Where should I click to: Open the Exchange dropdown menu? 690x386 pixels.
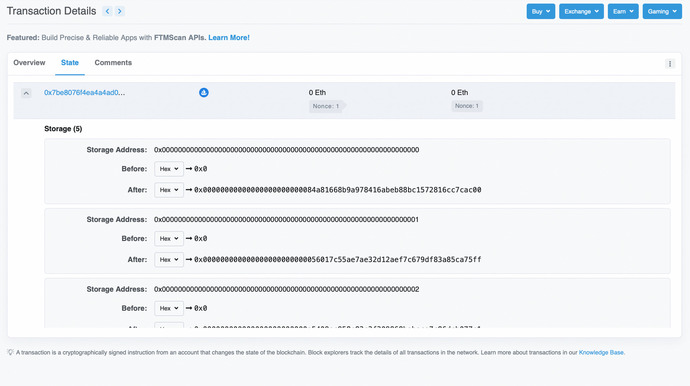tap(581, 11)
